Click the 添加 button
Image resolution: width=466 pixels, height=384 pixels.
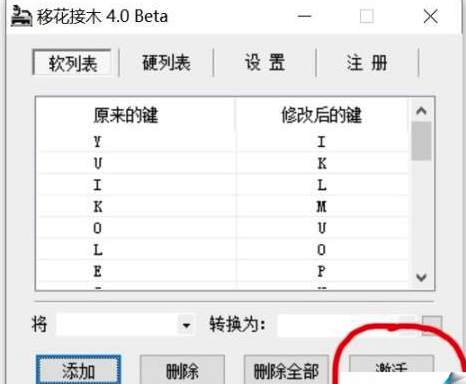point(78,370)
